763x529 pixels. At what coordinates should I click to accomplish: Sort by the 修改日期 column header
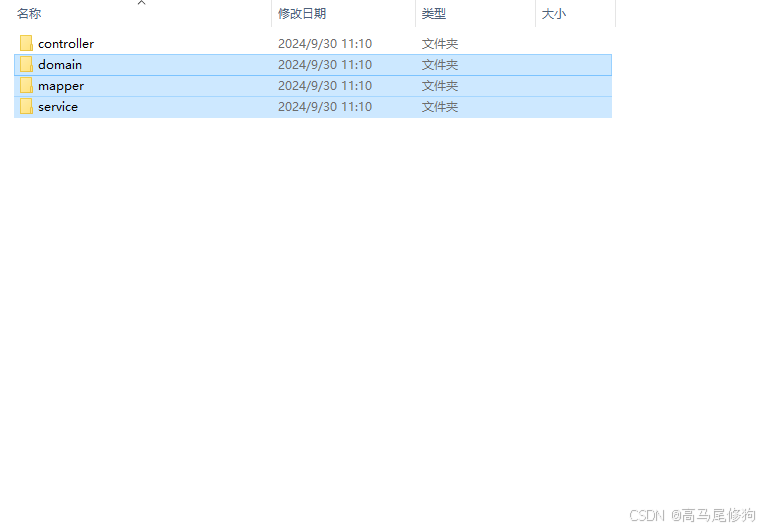pos(302,14)
